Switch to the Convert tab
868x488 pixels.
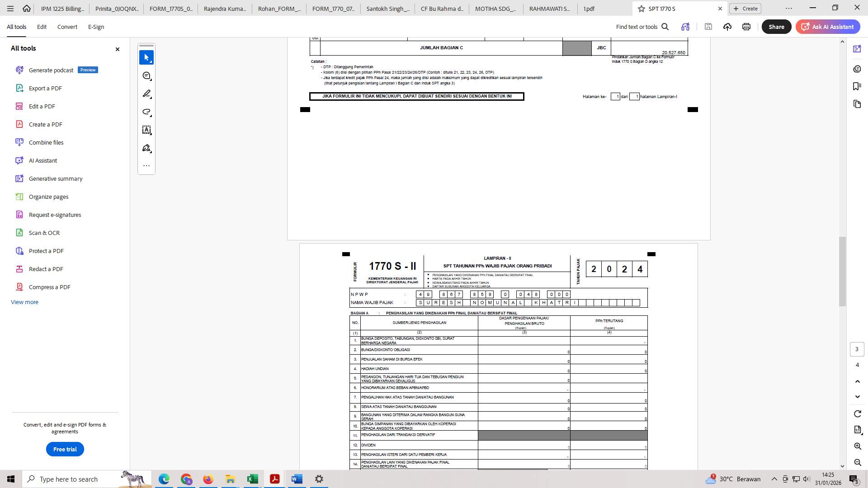point(67,27)
